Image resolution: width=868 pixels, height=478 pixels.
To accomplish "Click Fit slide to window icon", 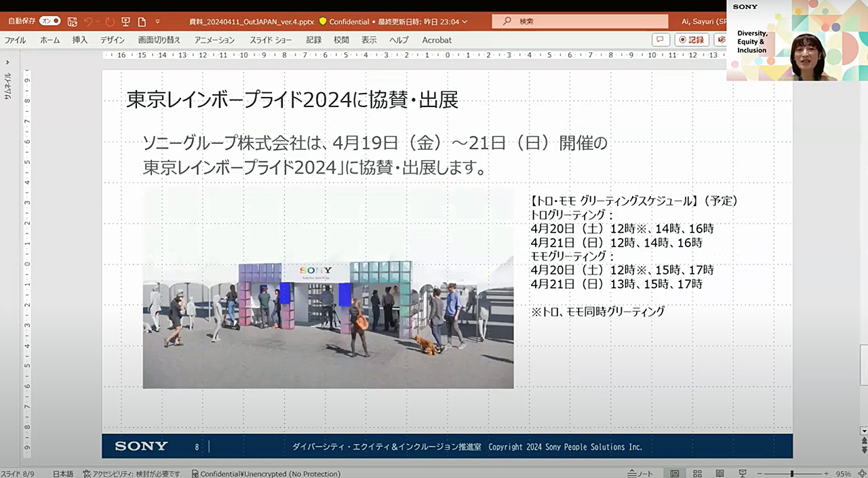I will click(x=861, y=473).
